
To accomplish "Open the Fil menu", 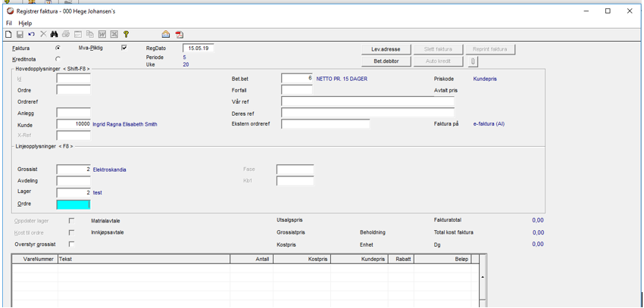I will click(9, 23).
